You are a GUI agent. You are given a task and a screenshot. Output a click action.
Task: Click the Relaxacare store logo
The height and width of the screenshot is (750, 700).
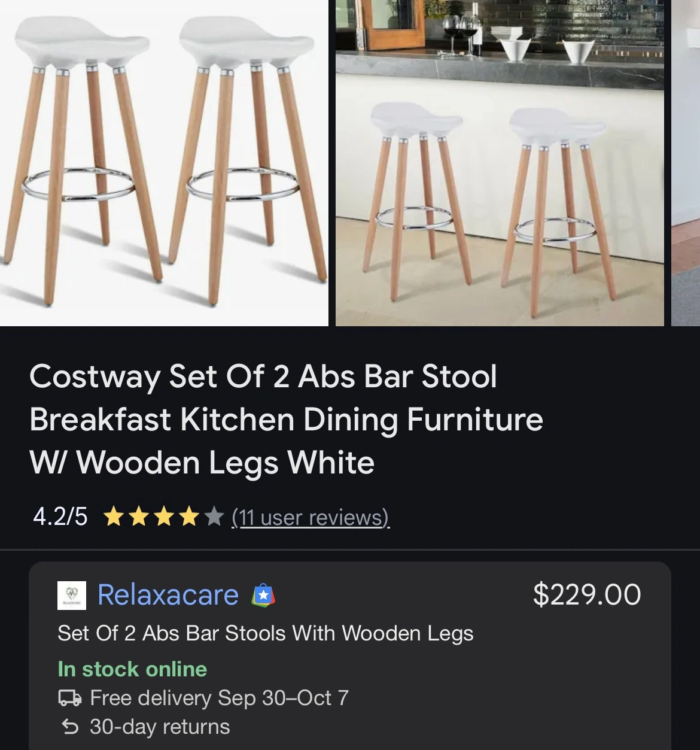pyautogui.click(x=72, y=596)
